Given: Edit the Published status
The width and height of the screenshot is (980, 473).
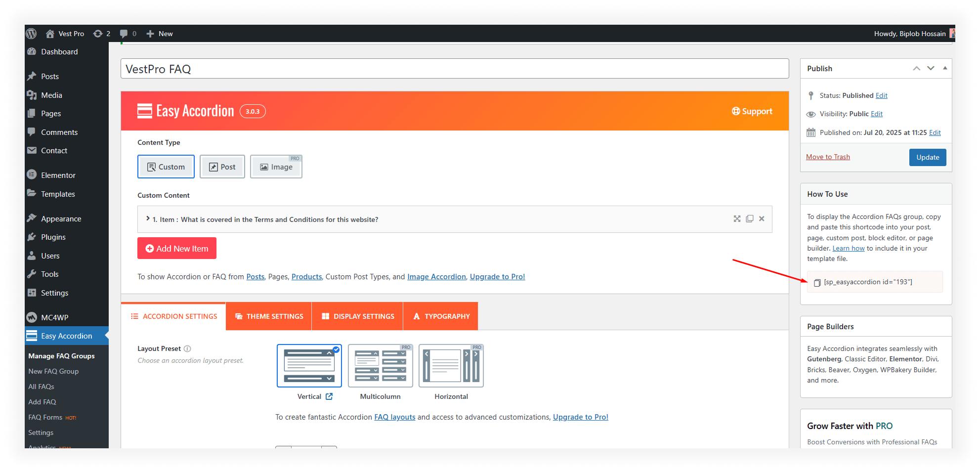Looking at the screenshot, I should 881,95.
